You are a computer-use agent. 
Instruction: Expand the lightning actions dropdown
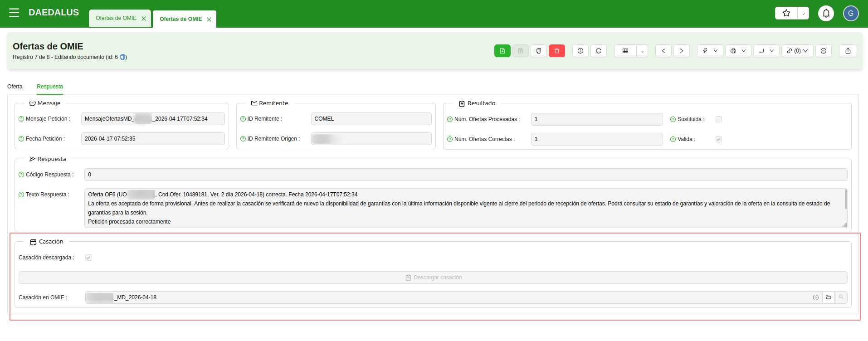[x=710, y=51]
